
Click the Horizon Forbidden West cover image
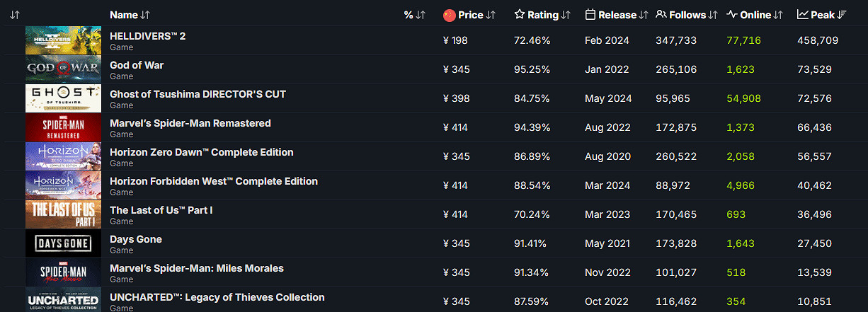tap(63, 185)
